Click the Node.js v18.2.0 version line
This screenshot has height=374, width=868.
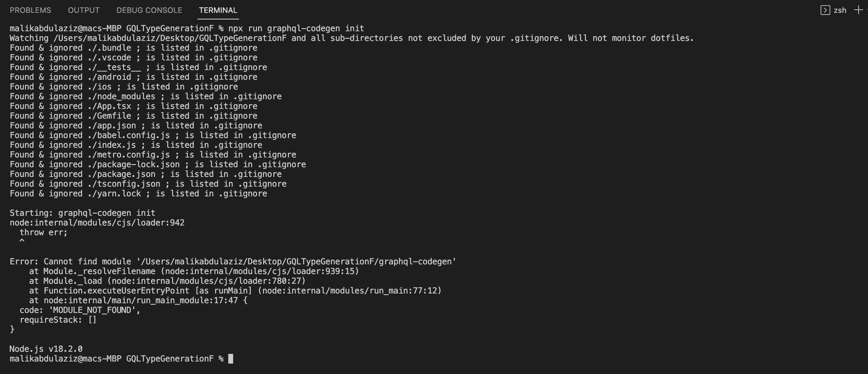[46, 349]
